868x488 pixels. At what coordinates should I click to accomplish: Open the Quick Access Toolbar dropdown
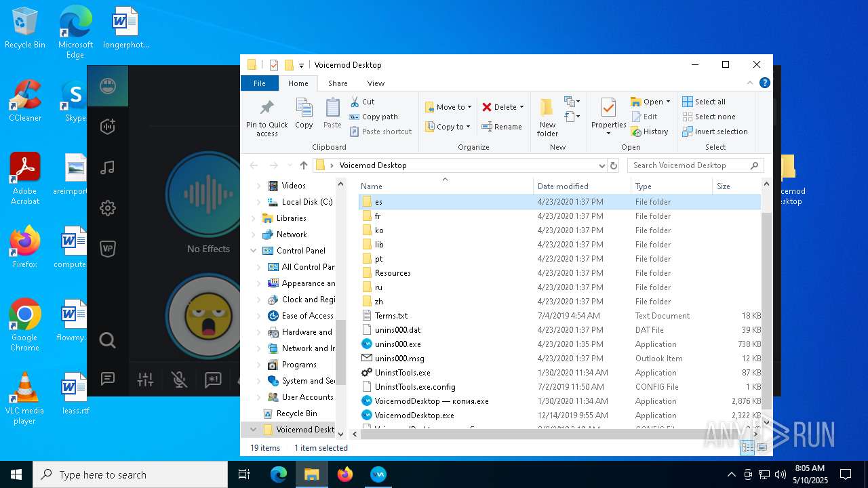[x=301, y=65]
